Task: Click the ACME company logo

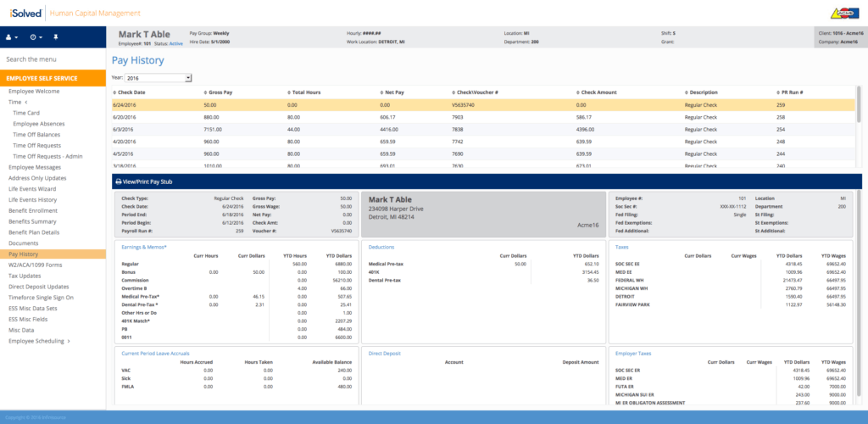Action: pyautogui.click(x=849, y=13)
